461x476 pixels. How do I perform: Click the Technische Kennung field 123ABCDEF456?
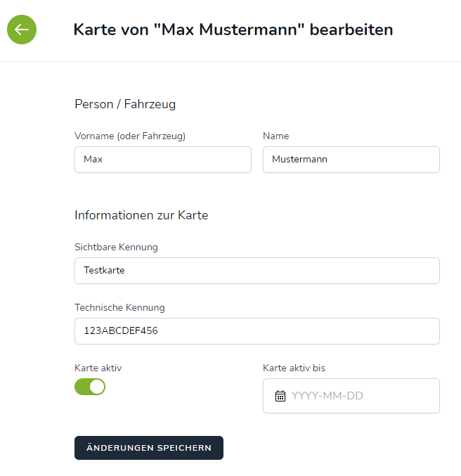click(x=257, y=331)
